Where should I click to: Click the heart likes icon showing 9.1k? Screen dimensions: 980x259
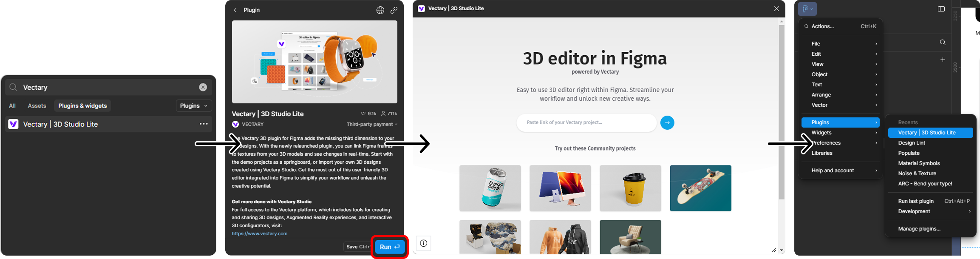click(363, 114)
